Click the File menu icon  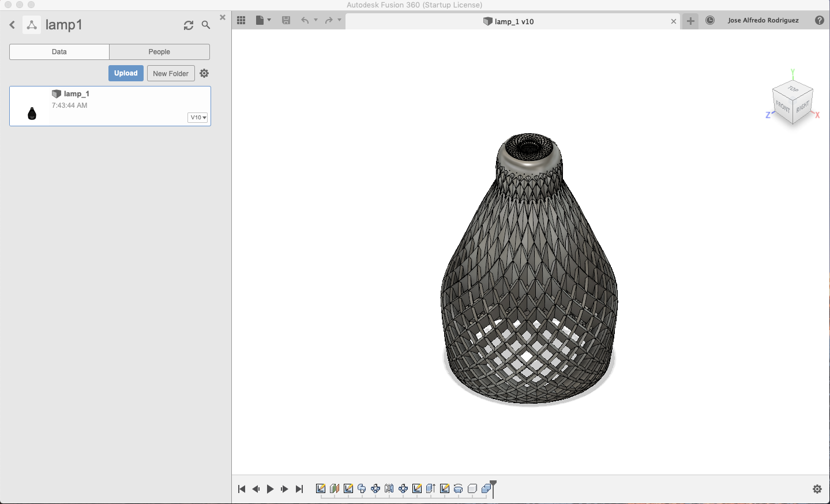259,20
